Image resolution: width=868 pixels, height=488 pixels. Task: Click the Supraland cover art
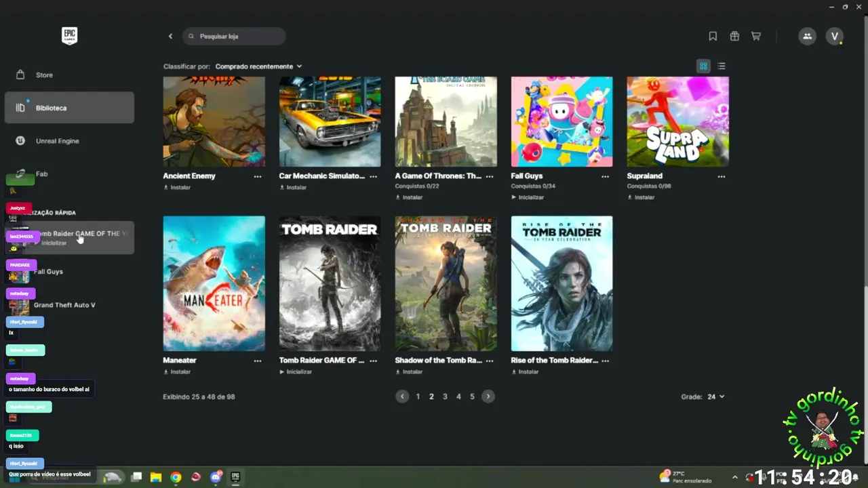[x=677, y=121]
